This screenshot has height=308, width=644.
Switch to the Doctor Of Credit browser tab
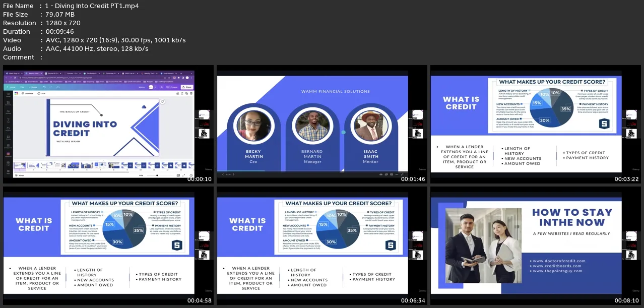point(53,74)
